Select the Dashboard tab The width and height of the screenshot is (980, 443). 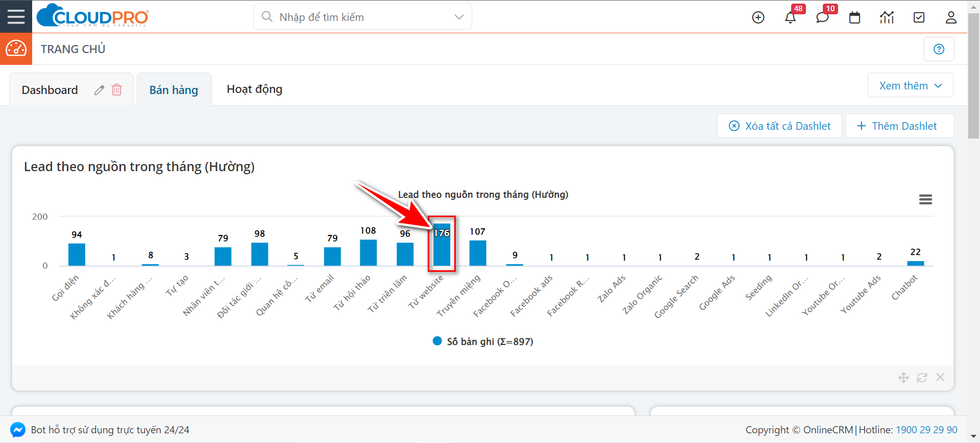50,90
